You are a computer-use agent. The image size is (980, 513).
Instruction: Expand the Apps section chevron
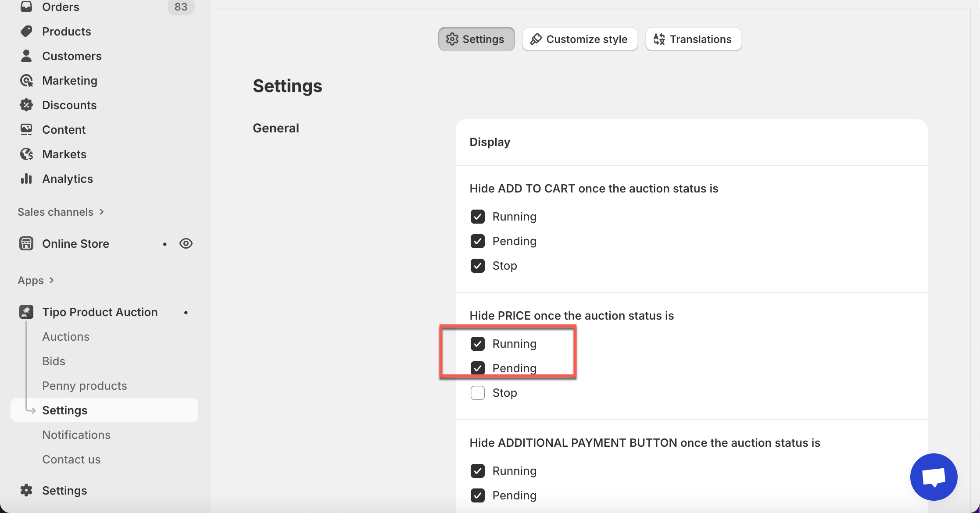(52, 280)
